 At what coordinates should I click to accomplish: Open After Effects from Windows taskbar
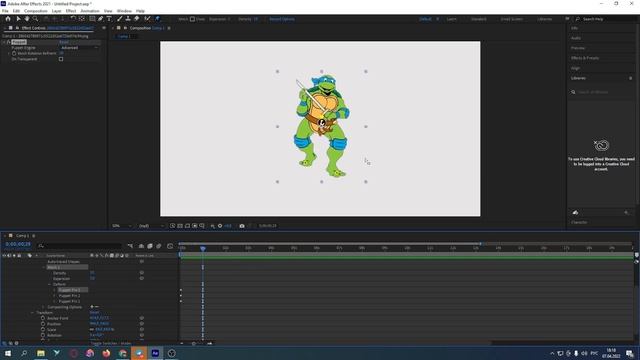pos(155,353)
